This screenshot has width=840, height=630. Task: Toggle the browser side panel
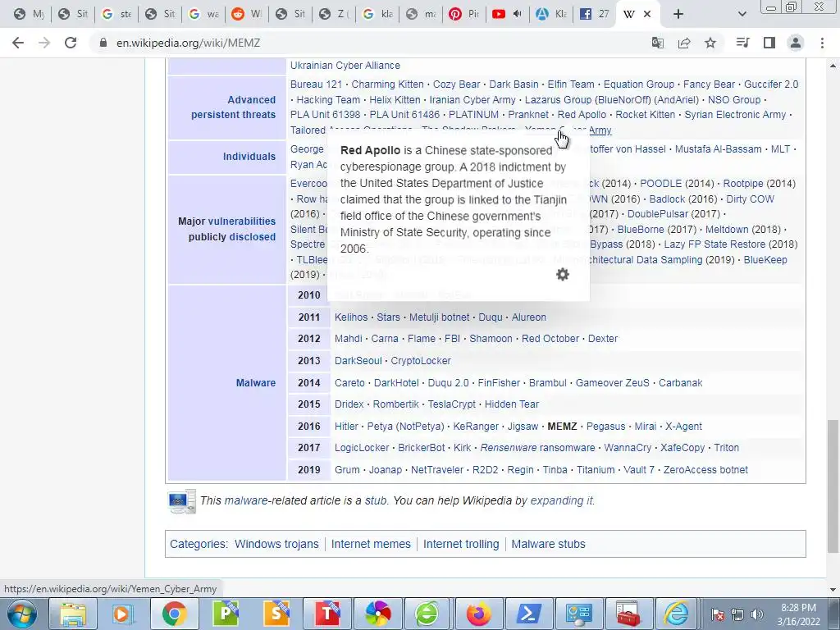pyautogui.click(x=769, y=43)
